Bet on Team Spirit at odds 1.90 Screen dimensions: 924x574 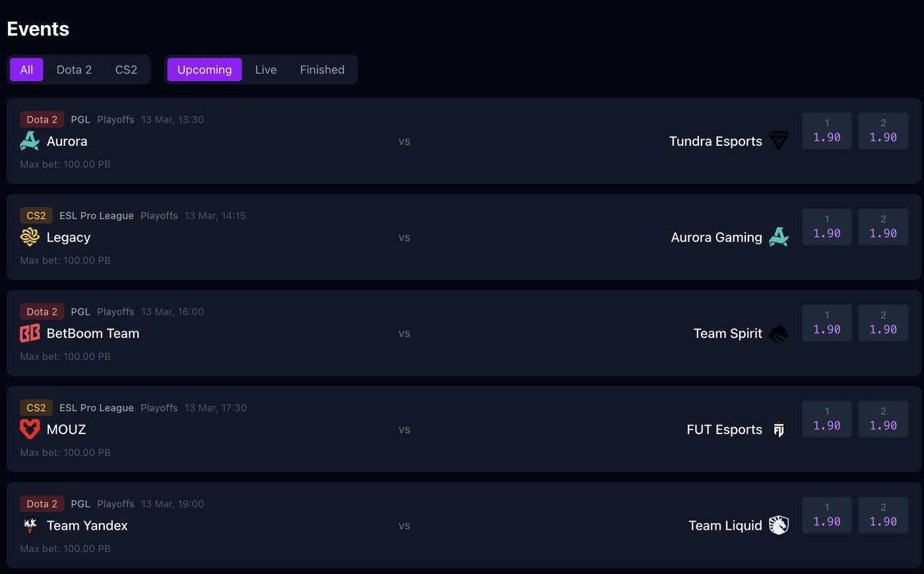tap(883, 323)
